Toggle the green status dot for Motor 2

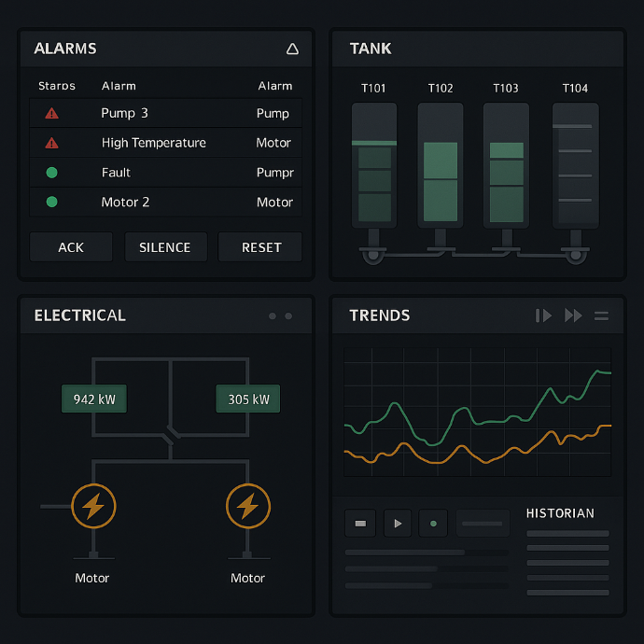tap(51, 202)
